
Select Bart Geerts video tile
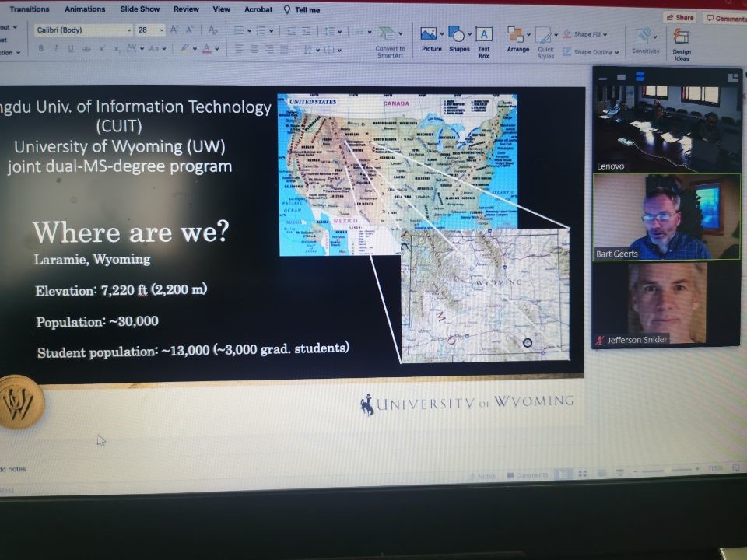[x=667, y=217]
